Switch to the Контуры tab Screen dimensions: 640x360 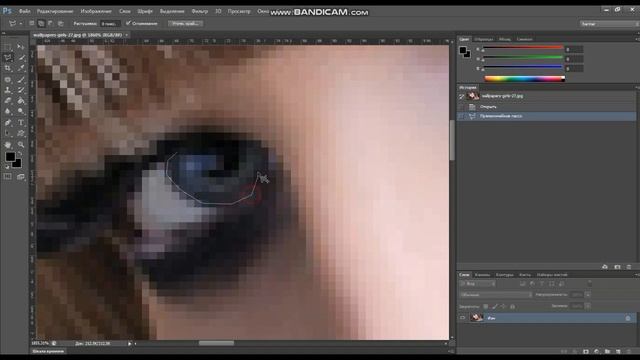tap(504, 275)
